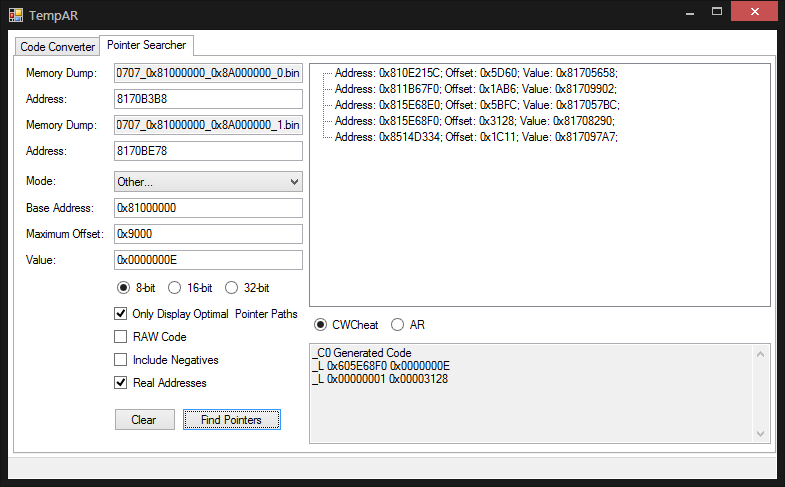Image resolution: width=785 pixels, height=487 pixels.
Task: Select result with Address 0x815E68F0
Action: coord(474,121)
